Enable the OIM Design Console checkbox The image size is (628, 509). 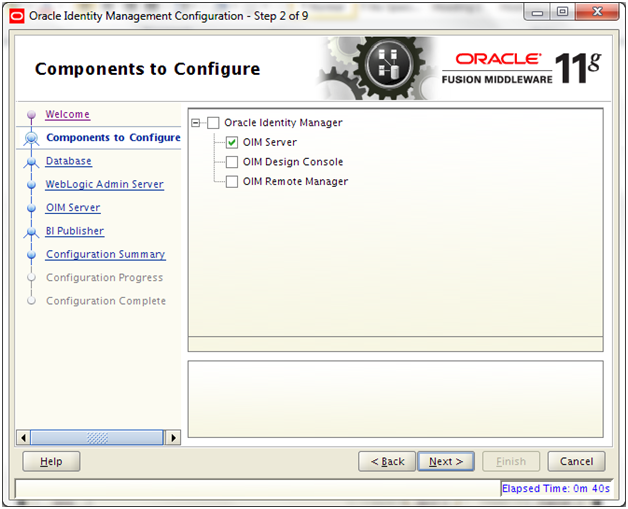(232, 162)
